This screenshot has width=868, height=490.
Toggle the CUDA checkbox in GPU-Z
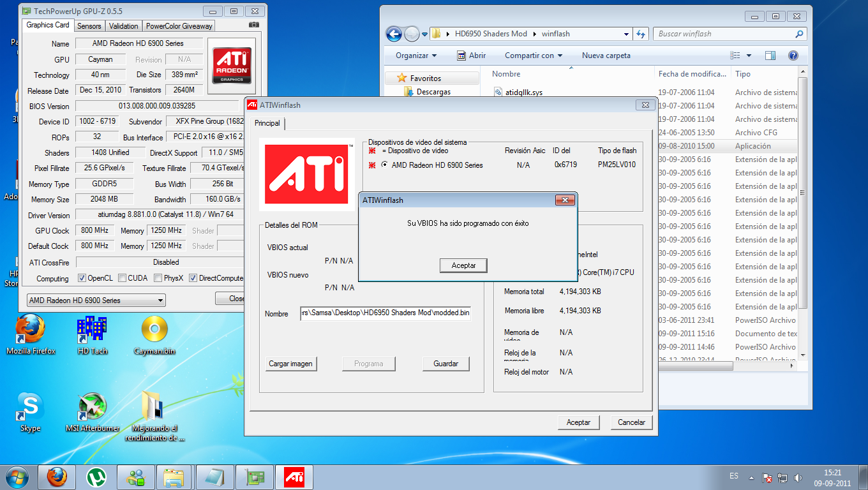coord(121,278)
